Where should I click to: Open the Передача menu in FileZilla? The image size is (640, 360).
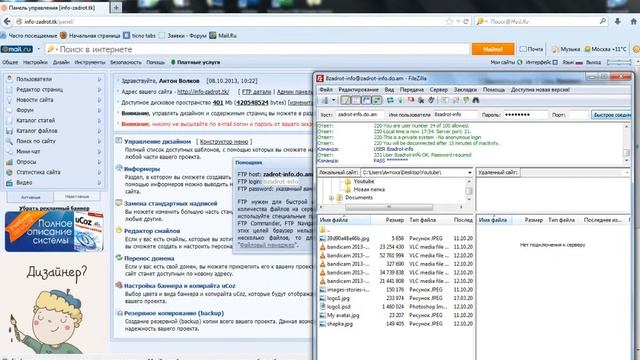[x=411, y=89]
